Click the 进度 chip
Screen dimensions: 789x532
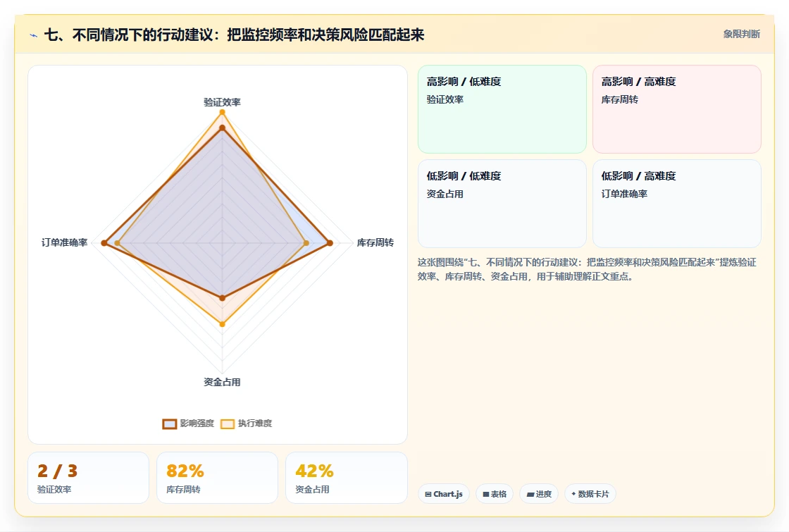[x=539, y=494]
